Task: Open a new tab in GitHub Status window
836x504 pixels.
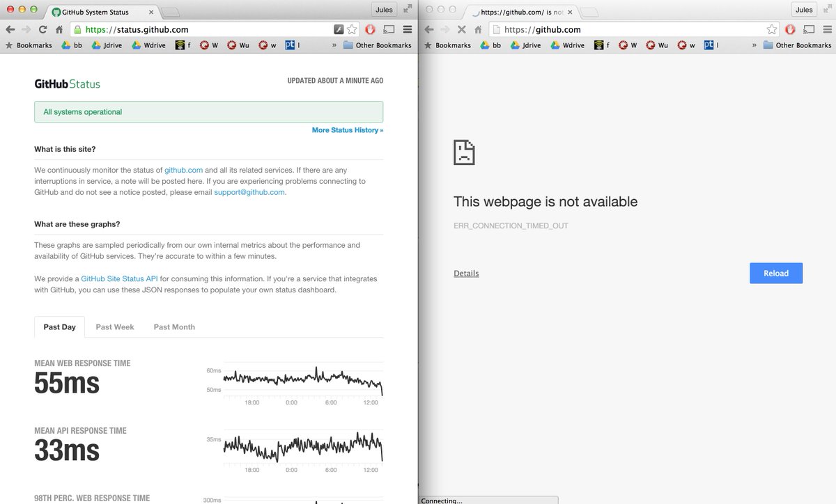Action: tap(171, 13)
